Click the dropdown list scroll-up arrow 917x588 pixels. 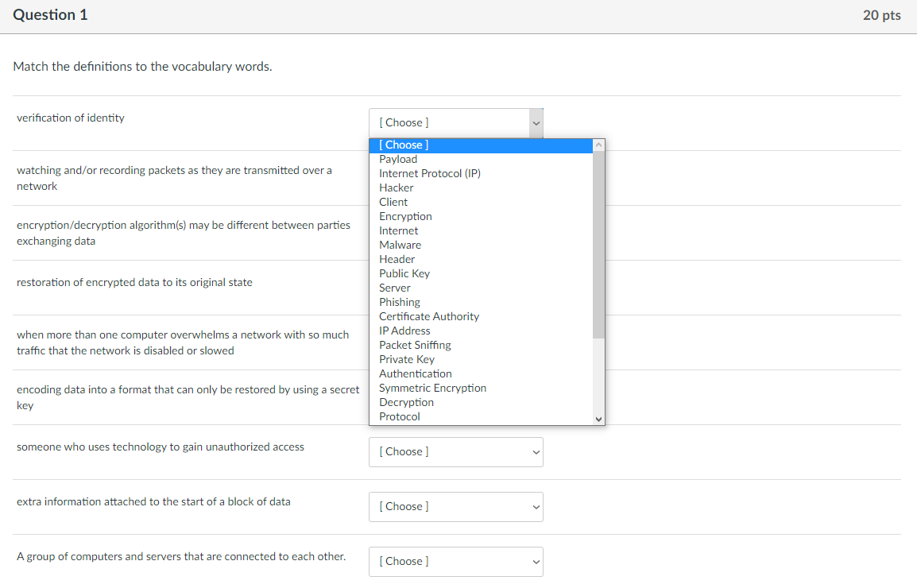click(598, 145)
